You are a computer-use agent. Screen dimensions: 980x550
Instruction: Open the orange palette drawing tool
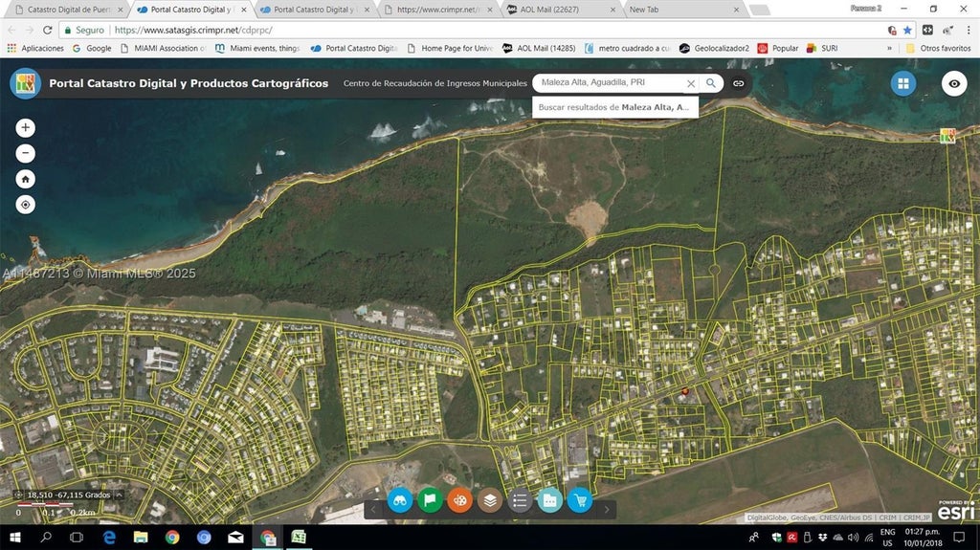460,499
